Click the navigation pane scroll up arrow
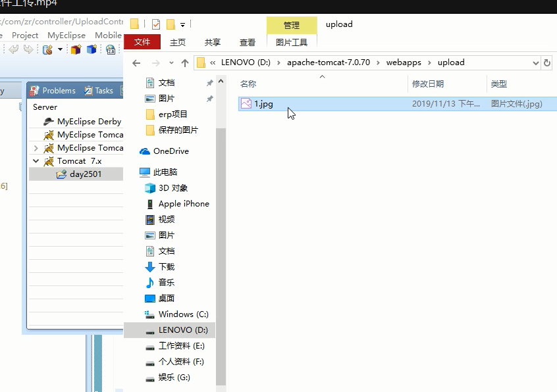 pyautogui.click(x=221, y=82)
